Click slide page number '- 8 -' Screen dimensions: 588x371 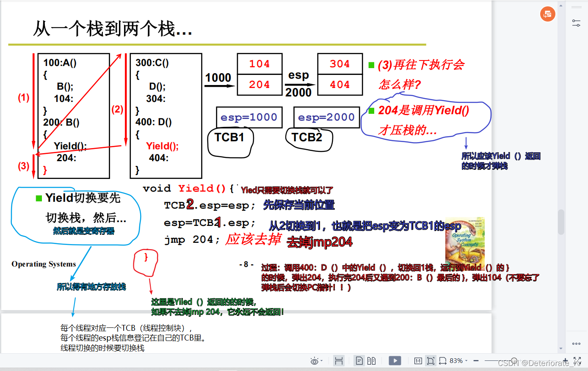pos(246,264)
